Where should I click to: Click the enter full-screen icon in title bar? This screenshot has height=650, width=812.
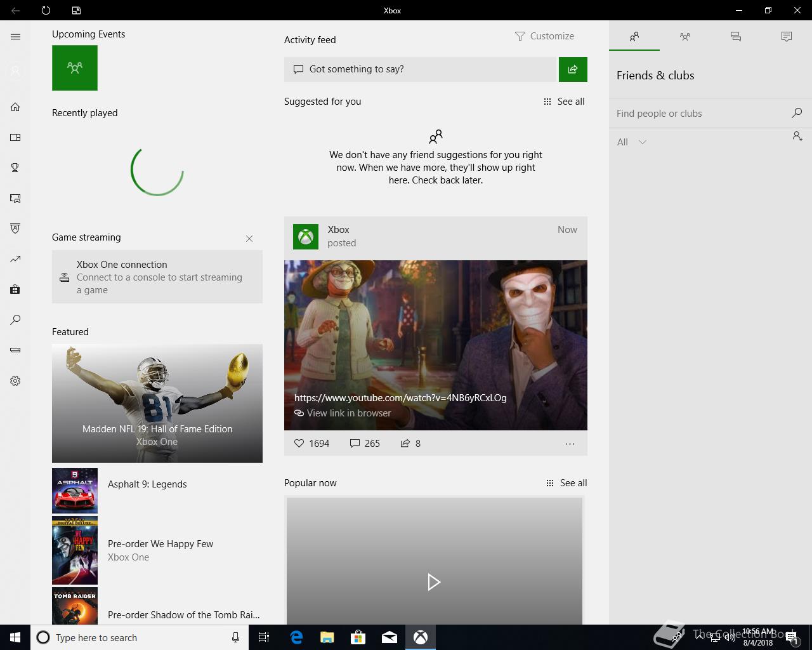point(76,10)
